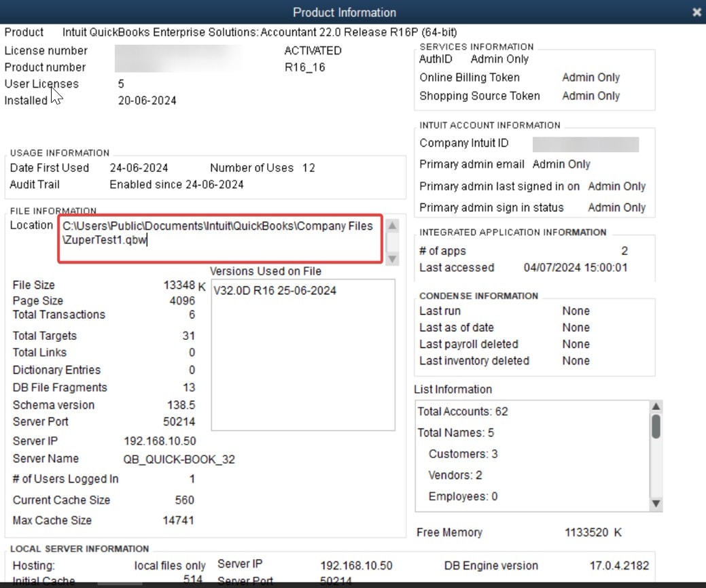Click the Schema version value 138.5
Screen dimensions: 706x588
point(181,405)
